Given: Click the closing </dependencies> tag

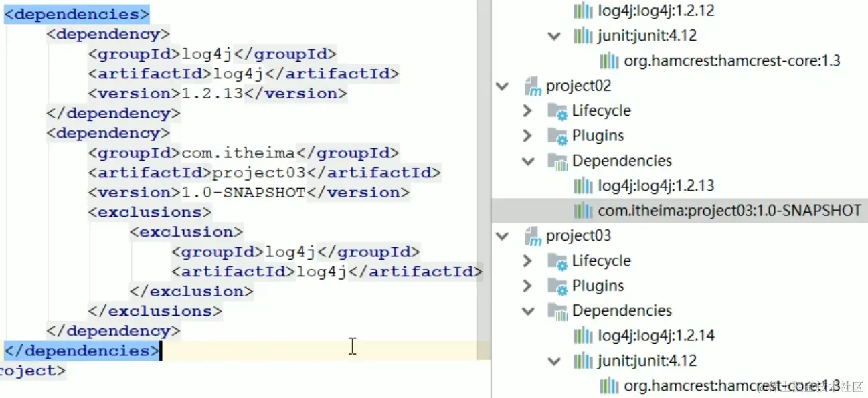Looking at the screenshot, I should point(82,351).
